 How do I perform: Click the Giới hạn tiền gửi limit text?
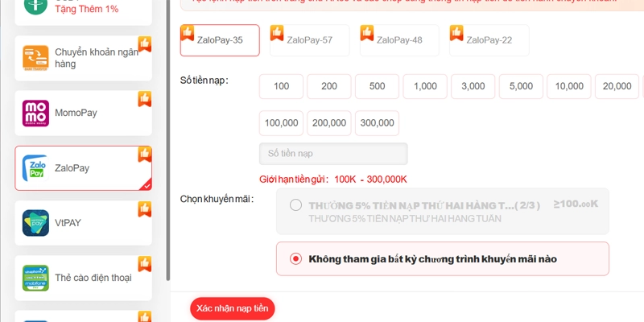(333, 180)
